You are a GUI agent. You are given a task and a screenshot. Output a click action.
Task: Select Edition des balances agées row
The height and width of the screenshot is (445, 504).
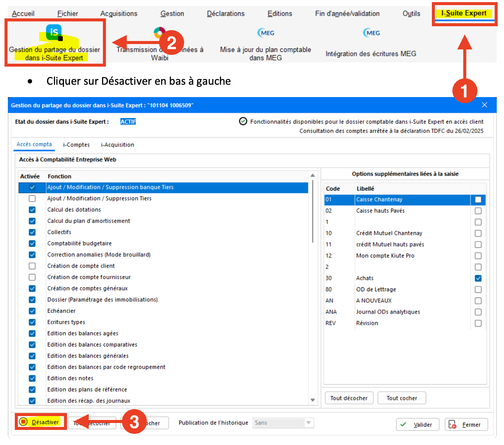click(163, 333)
